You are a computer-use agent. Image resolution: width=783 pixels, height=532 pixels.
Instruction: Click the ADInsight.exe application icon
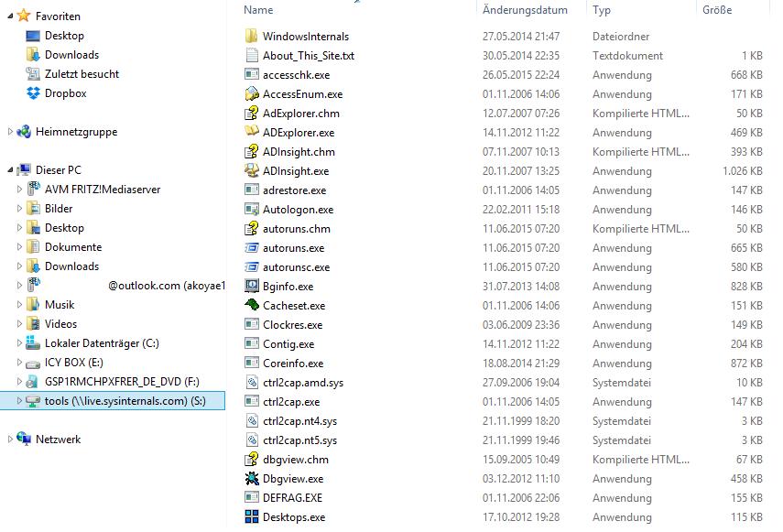coord(252,170)
